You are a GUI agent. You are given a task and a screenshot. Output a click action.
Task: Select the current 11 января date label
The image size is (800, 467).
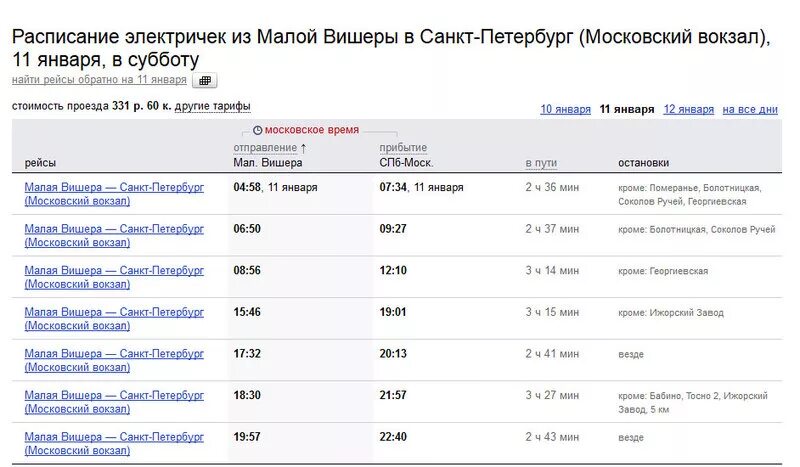coord(627,109)
